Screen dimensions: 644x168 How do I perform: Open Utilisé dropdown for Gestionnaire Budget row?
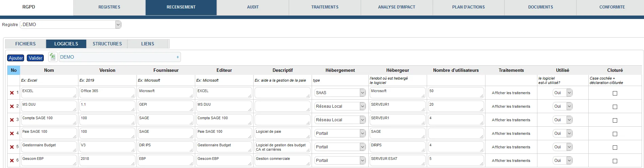563,147
